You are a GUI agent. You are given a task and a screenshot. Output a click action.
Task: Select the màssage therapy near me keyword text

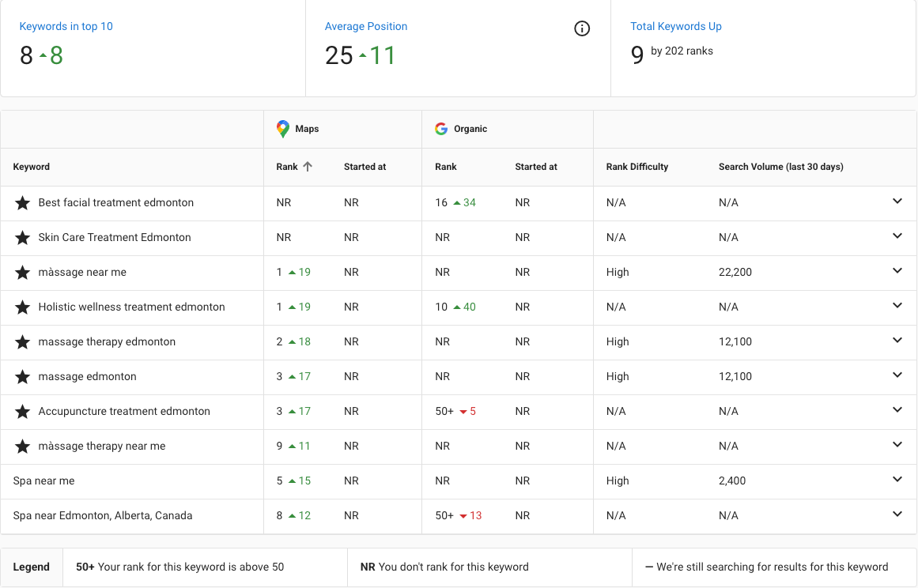pyautogui.click(x=102, y=446)
